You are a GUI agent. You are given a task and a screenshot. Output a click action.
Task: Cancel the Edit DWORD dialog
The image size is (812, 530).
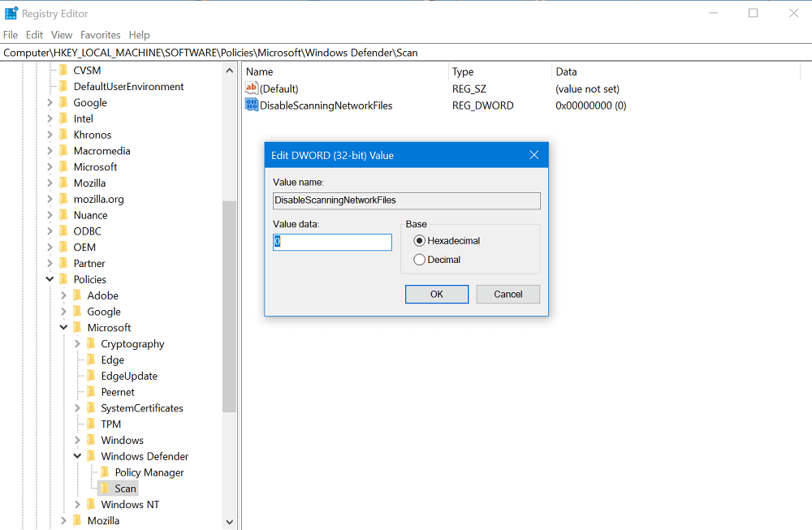[x=508, y=294]
